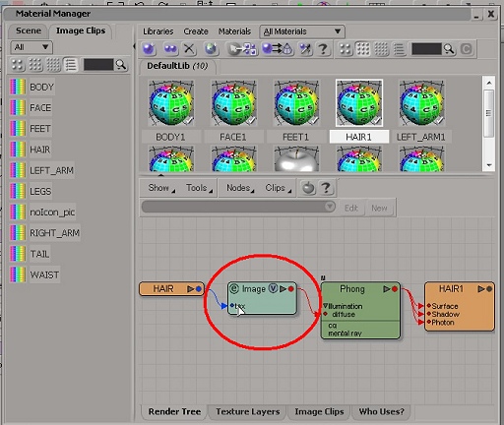
Task: Open the All filter dropdown in left panel
Action: pos(31,47)
